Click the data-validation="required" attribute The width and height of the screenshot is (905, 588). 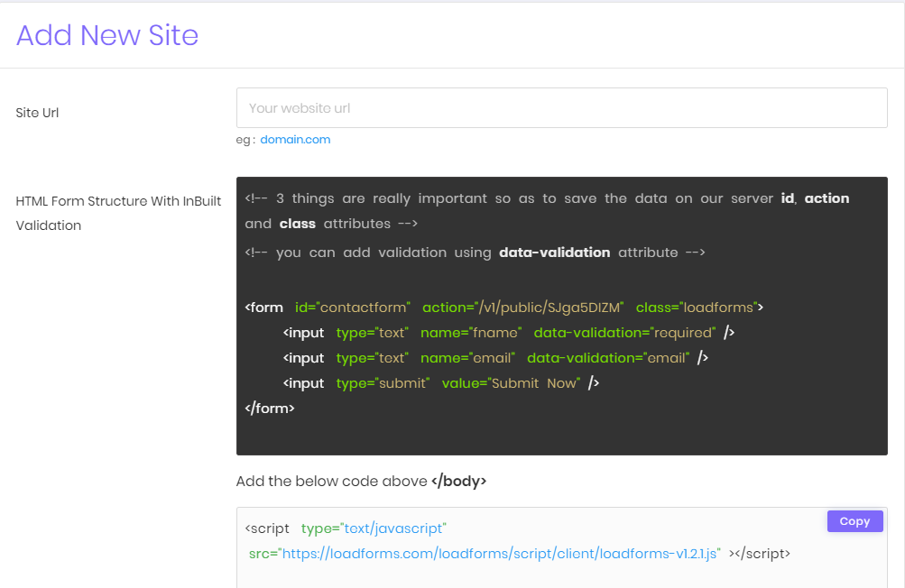[624, 332]
